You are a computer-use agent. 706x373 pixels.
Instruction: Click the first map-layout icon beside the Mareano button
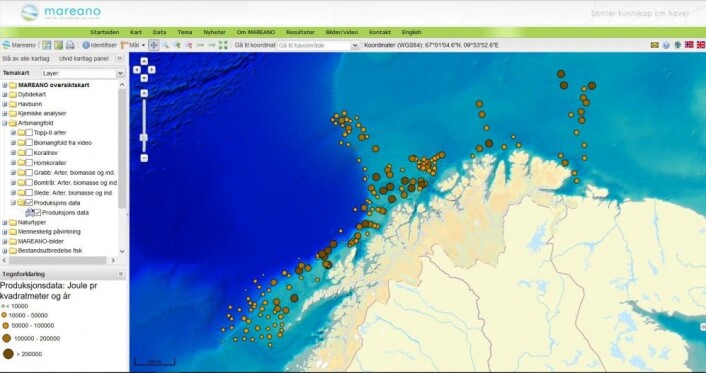(x=46, y=45)
